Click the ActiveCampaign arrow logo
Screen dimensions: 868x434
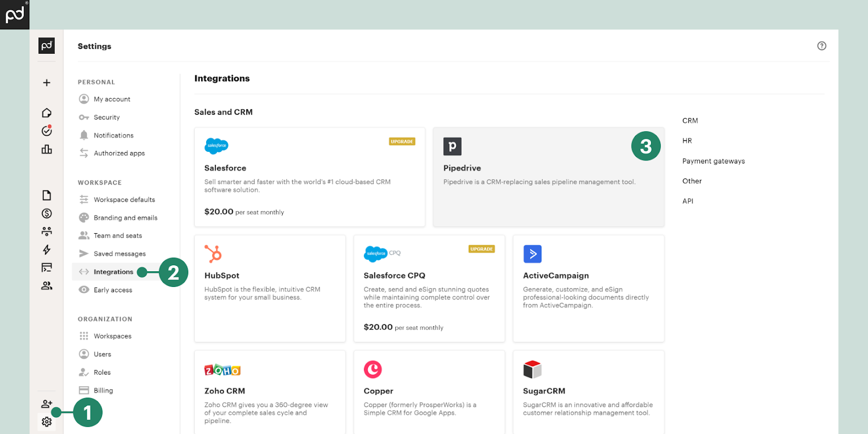coord(532,254)
